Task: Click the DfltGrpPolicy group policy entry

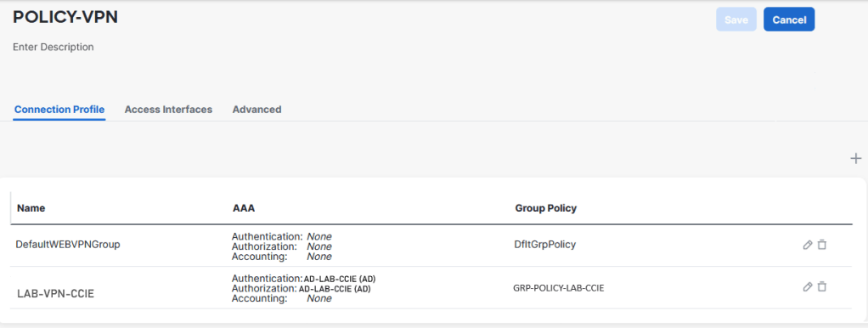Action: 545,245
